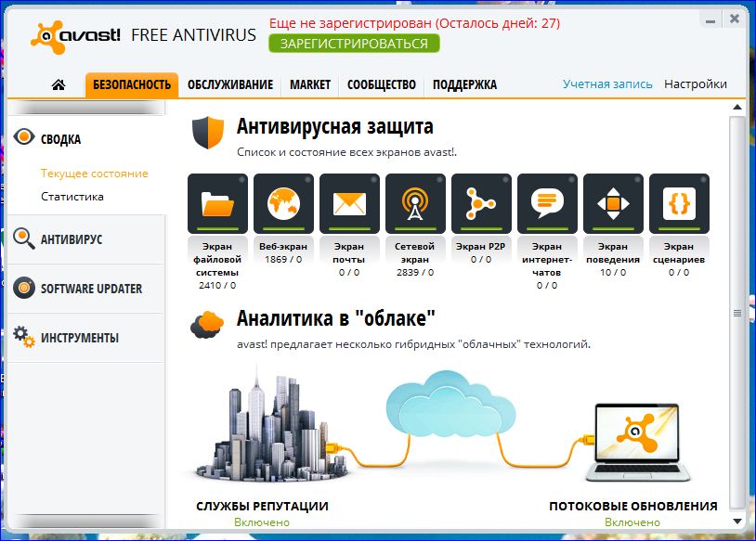Click the Software Updater target icon

tap(24, 288)
